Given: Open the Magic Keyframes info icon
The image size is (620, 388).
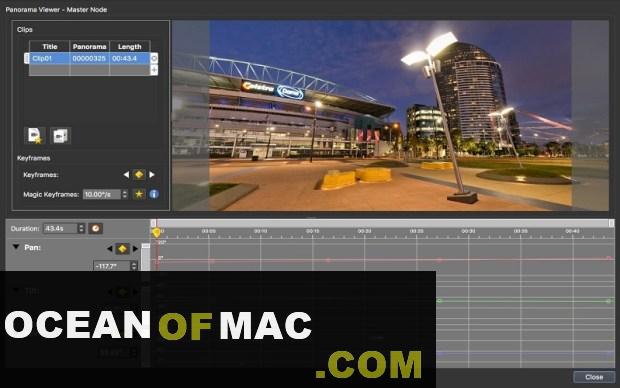Looking at the screenshot, I should pos(154,194).
